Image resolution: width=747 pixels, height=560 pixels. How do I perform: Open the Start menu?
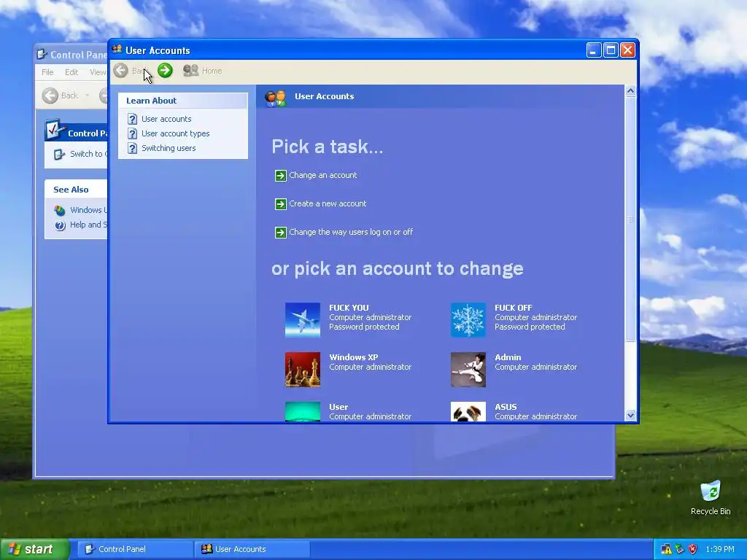click(x=34, y=549)
